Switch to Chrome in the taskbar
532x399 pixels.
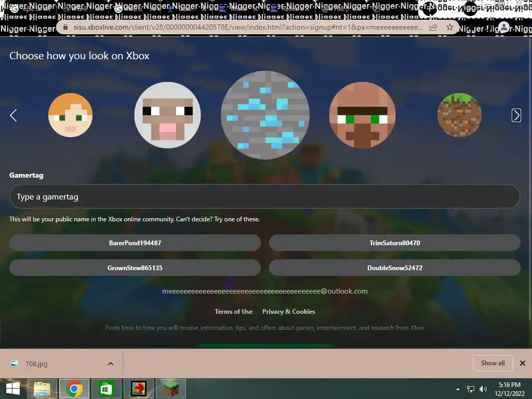coord(74,389)
